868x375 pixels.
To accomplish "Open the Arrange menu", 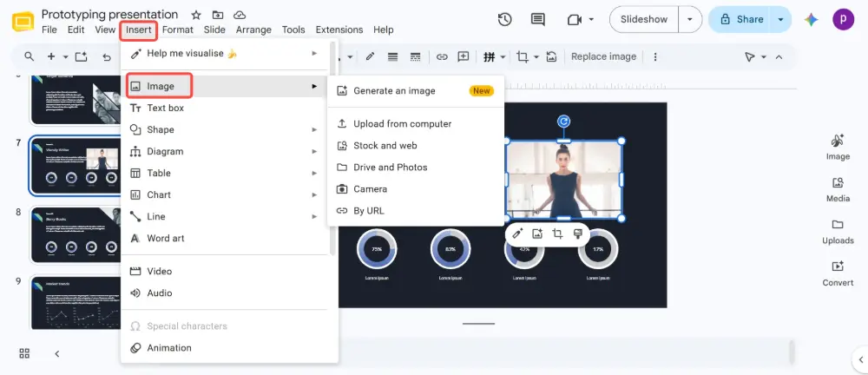I will pyautogui.click(x=253, y=30).
